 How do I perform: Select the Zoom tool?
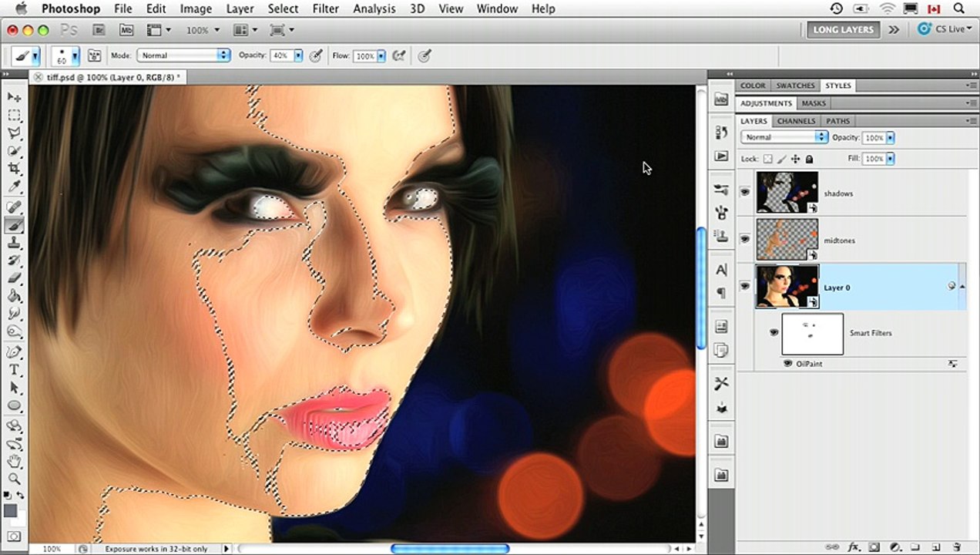pyautogui.click(x=15, y=479)
